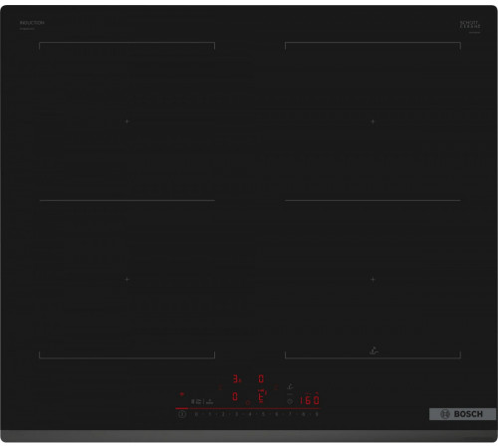Tap the main power on/off symbol
Screen dimensions: 498x448
[x=181, y=414]
